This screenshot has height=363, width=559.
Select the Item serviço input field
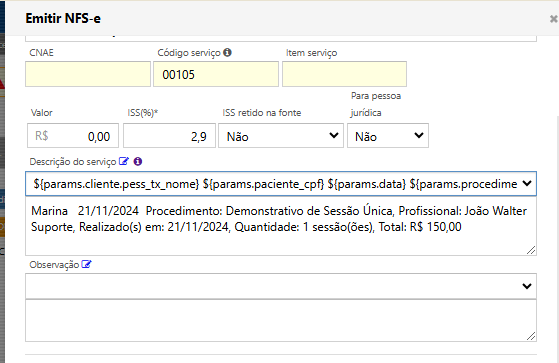[x=344, y=74]
